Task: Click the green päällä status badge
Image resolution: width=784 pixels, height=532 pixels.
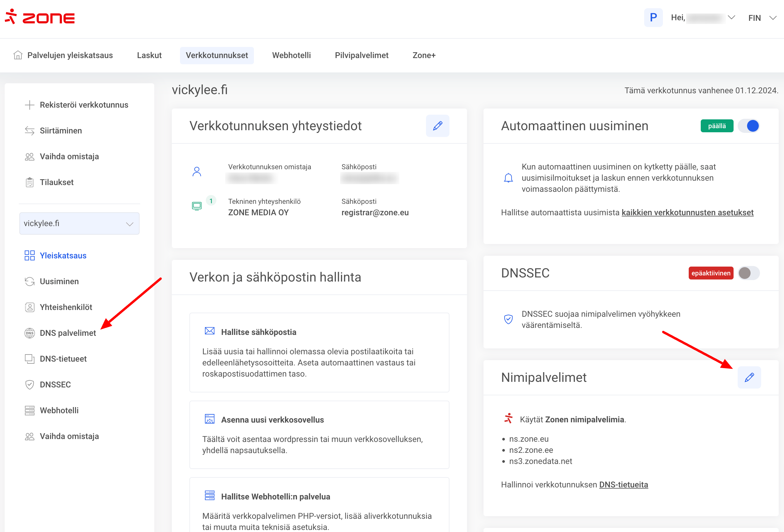Action: point(717,126)
